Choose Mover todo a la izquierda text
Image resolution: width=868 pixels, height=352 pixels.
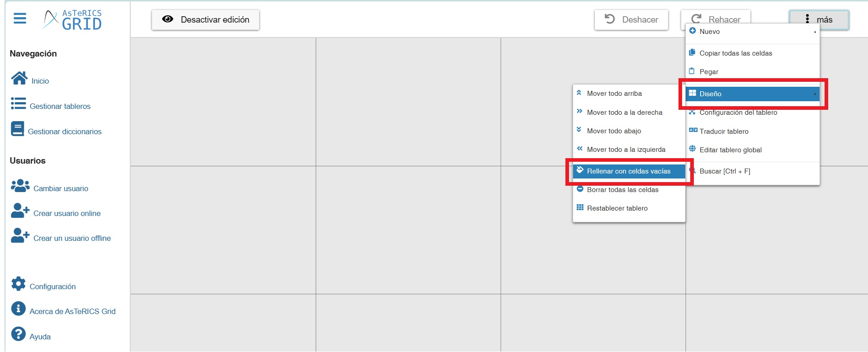[626, 150]
